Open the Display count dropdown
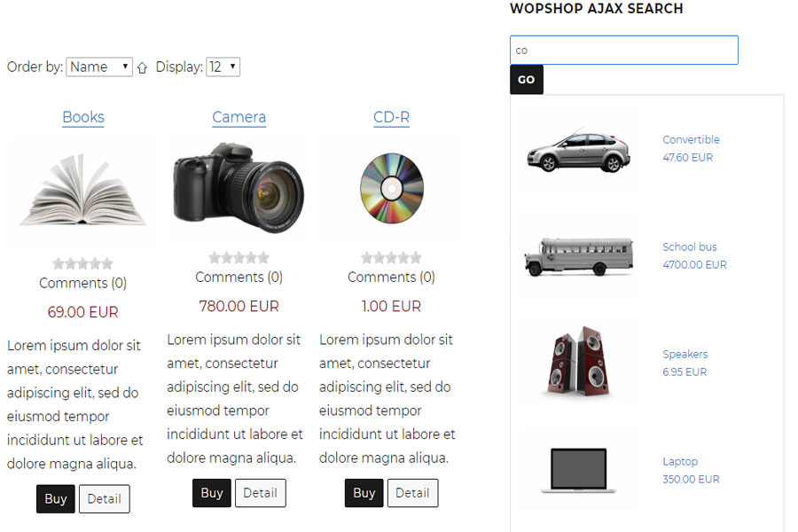798x532 pixels. 223,66
